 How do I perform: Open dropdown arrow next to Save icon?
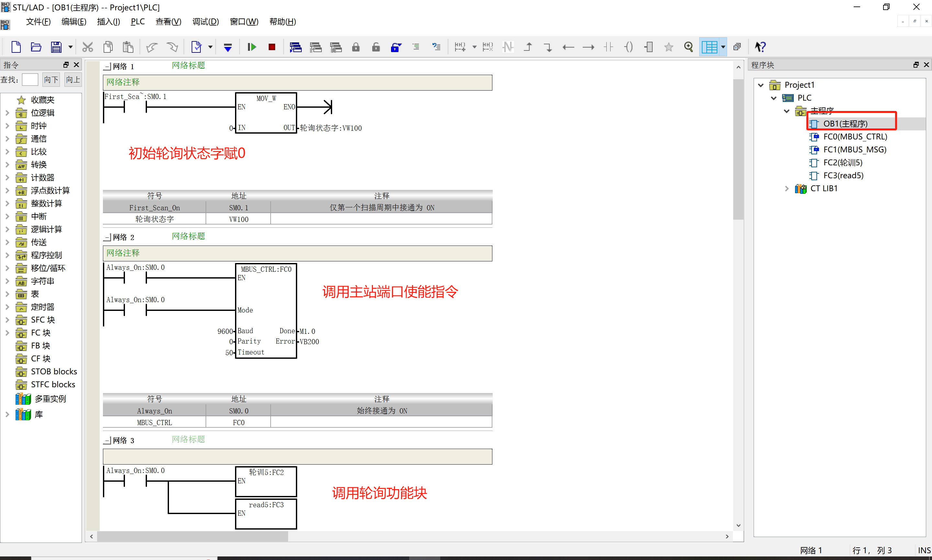[70, 47]
